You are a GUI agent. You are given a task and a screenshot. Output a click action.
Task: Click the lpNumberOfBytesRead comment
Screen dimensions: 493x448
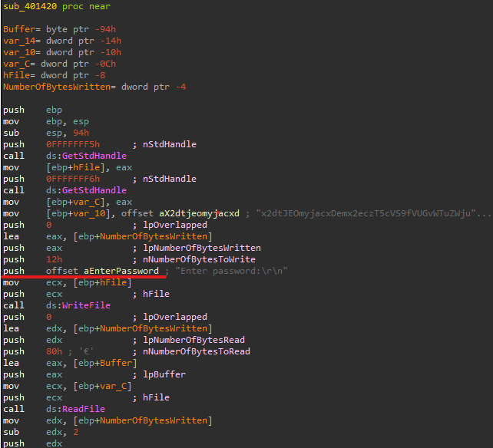click(194, 340)
